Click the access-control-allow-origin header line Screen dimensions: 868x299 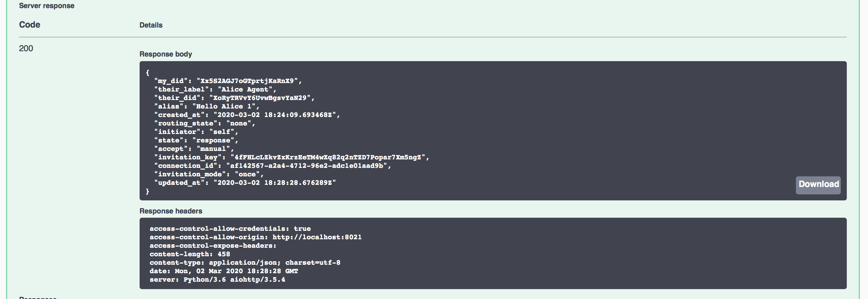(x=256, y=237)
